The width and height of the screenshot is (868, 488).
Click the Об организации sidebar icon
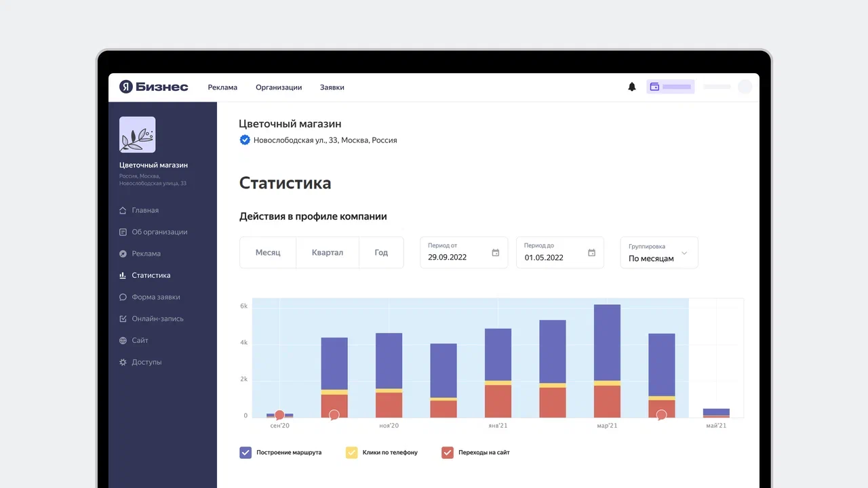click(123, 232)
